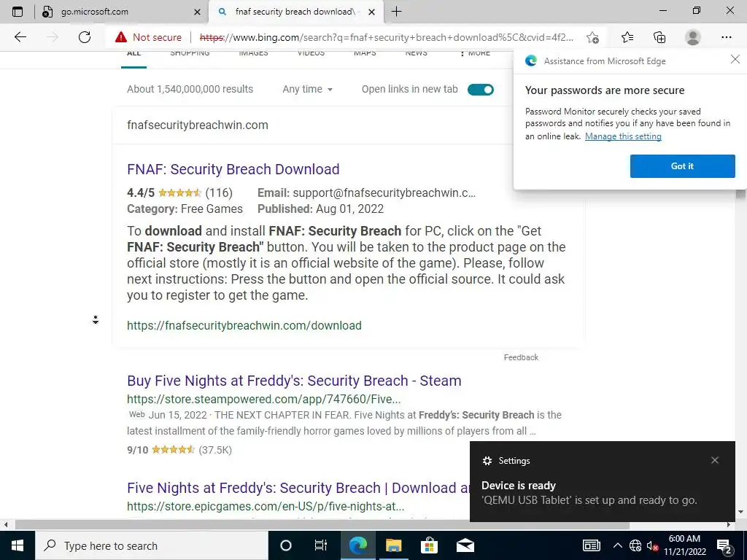This screenshot has width=747, height=560.
Task: Switch to the VIDEOS search tab
Action: pos(311,52)
